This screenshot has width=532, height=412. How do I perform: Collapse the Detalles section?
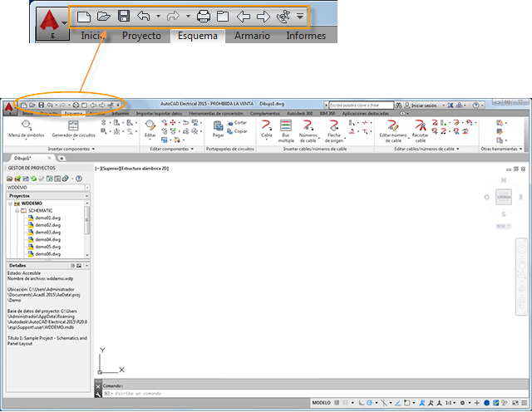pyautogui.click(x=86, y=266)
